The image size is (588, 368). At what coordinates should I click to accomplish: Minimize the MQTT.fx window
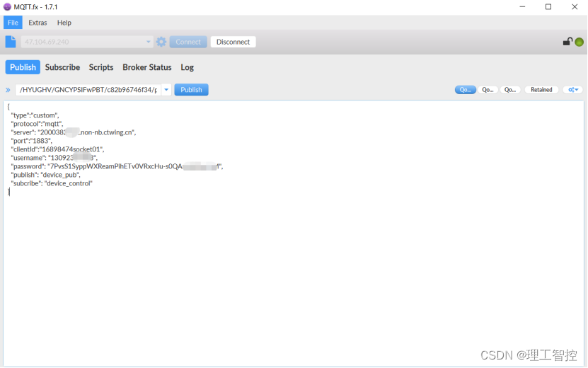pos(522,7)
